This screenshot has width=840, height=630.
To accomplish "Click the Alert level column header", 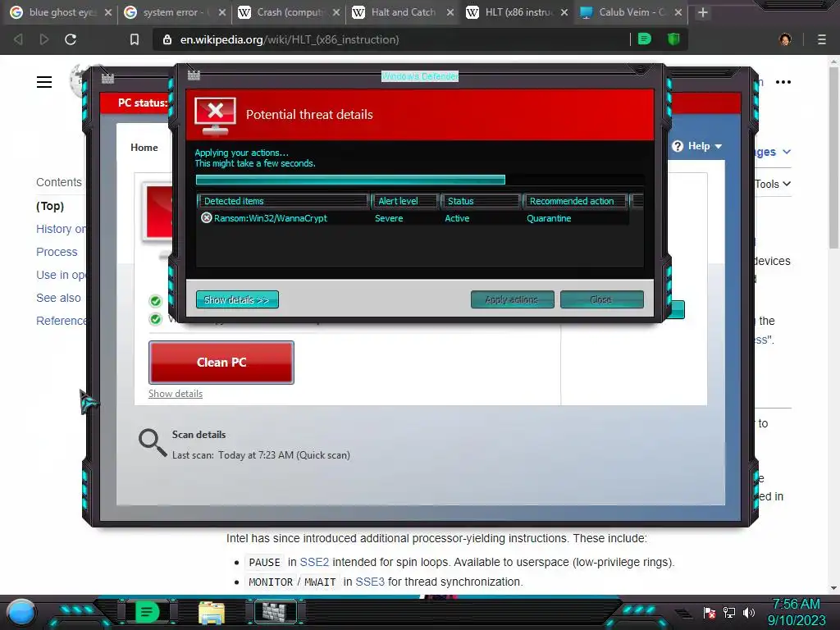I will coord(404,201).
